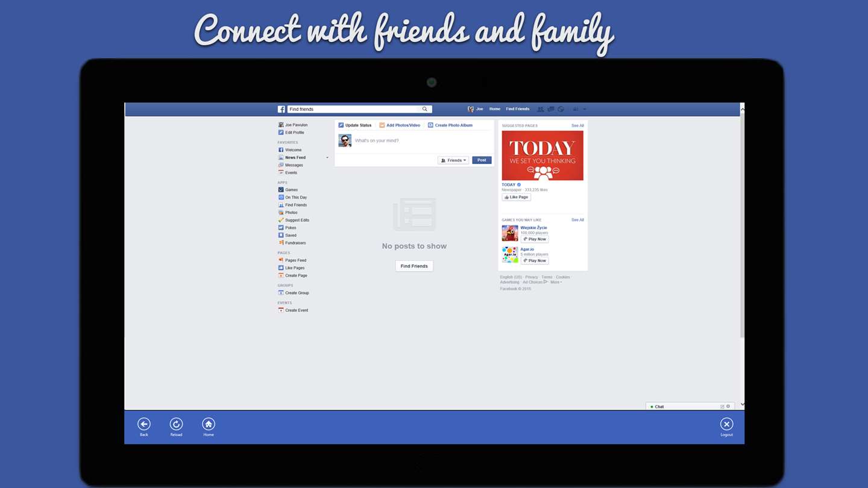Expand the More footer dropdown
The width and height of the screenshot is (868, 488).
click(x=556, y=282)
